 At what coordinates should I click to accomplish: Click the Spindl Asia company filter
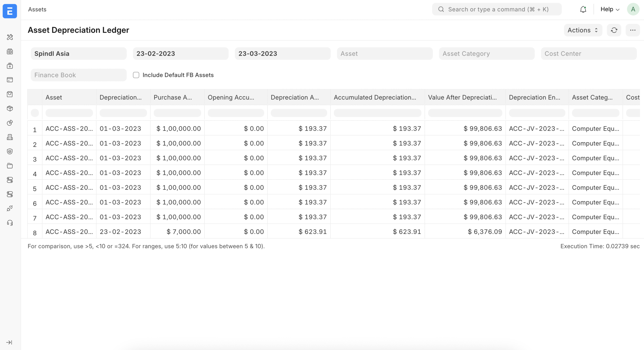[x=78, y=53]
